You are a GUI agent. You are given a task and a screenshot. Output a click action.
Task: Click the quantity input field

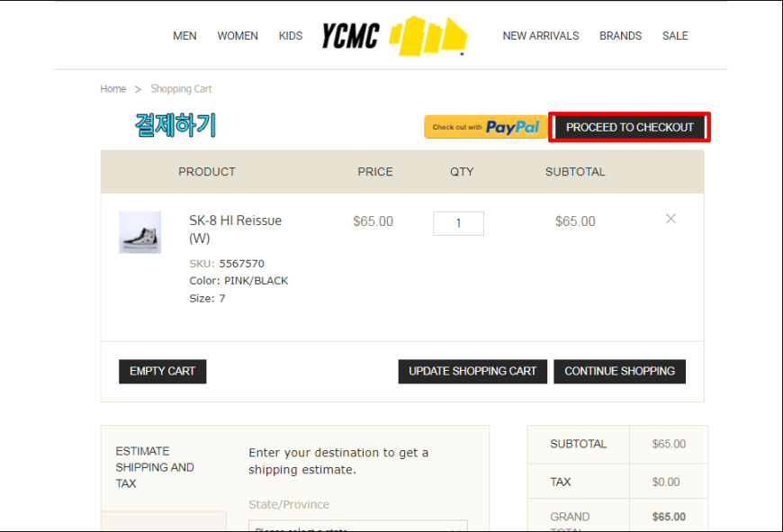pyautogui.click(x=458, y=223)
